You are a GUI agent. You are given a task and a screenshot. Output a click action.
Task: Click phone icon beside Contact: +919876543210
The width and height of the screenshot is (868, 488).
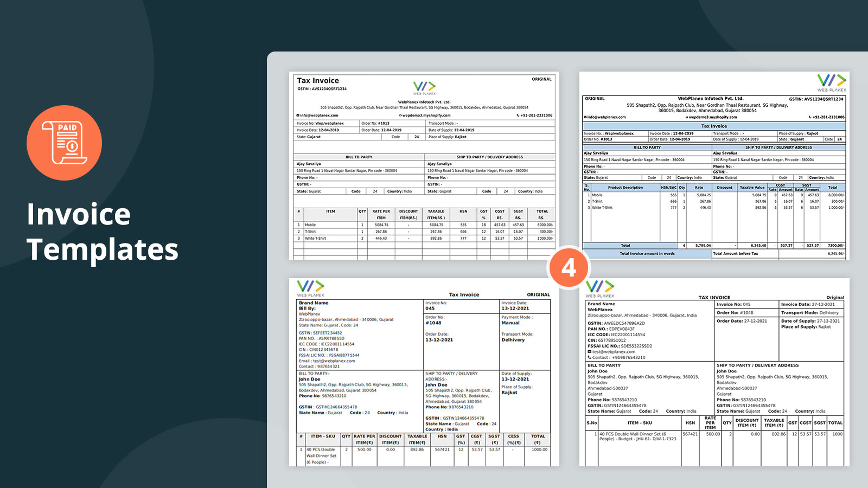[x=590, y=357]
